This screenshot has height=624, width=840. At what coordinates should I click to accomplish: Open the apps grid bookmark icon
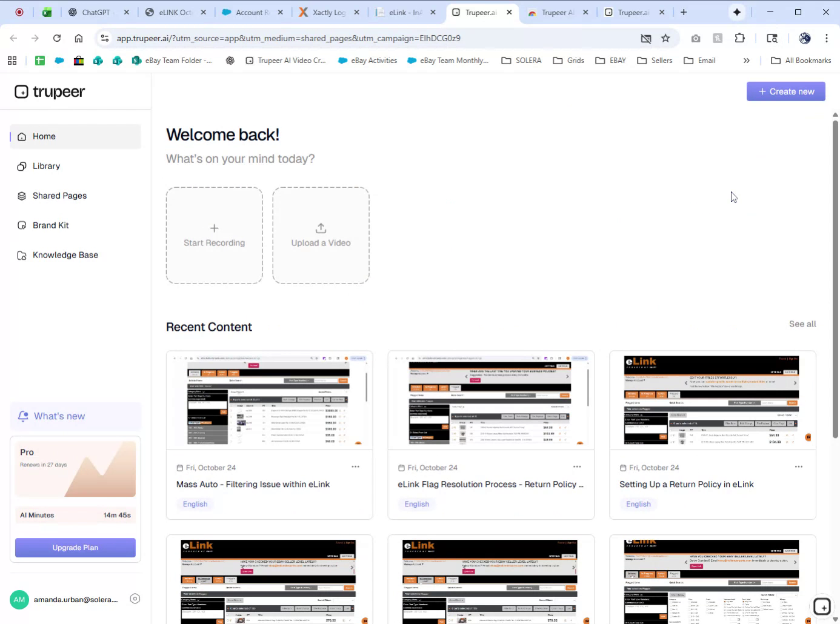tap(12, 61)
